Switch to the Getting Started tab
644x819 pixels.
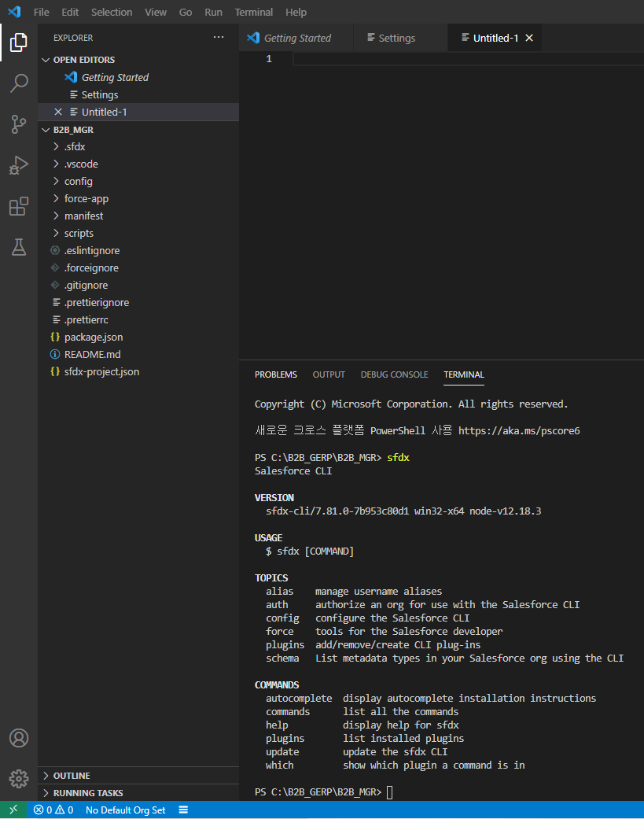click(x=296, y=38)
